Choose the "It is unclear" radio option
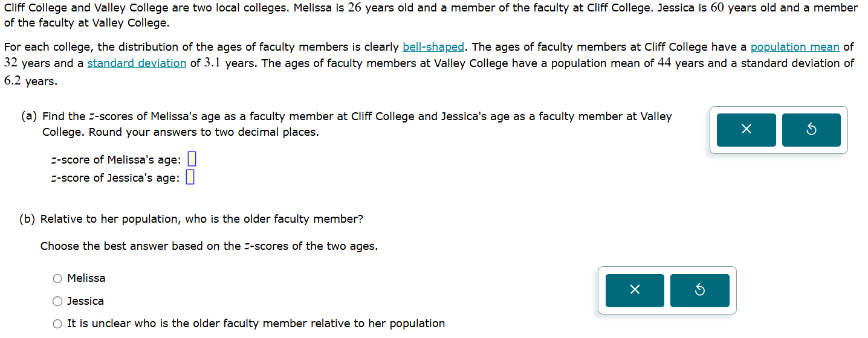The width and height of the screenshot is (868, 338). pos(57,324)
